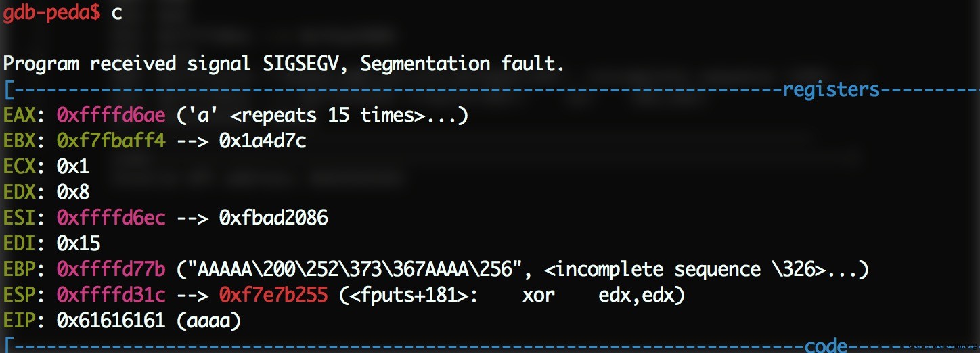
Task: Select the registers section header
Action: [831, 90]
